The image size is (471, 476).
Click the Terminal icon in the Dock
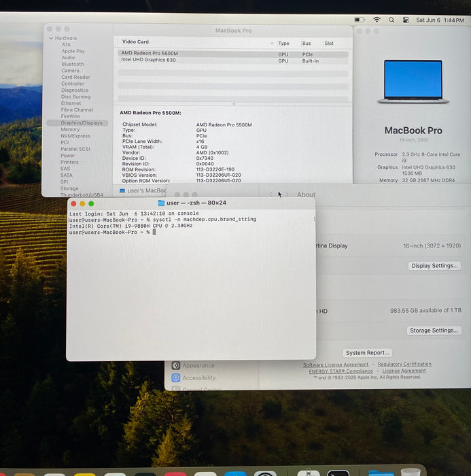click(x=338, y=473)
